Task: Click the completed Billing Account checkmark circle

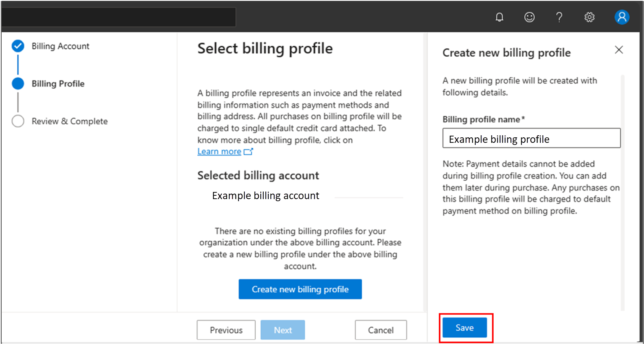Action: pos(18,46)
